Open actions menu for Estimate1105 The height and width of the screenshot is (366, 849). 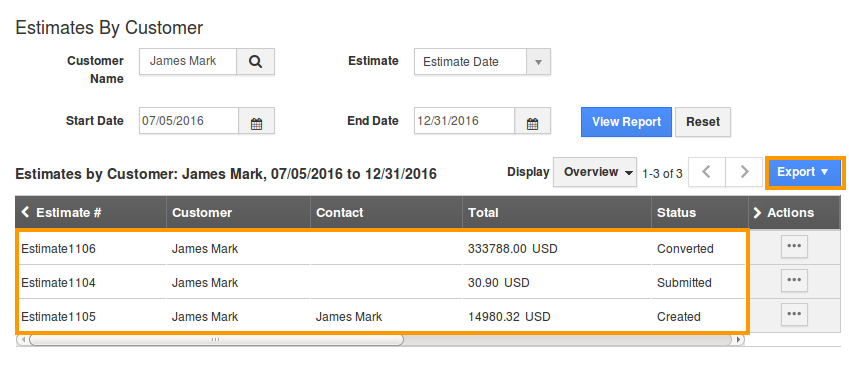click(794, 314)
